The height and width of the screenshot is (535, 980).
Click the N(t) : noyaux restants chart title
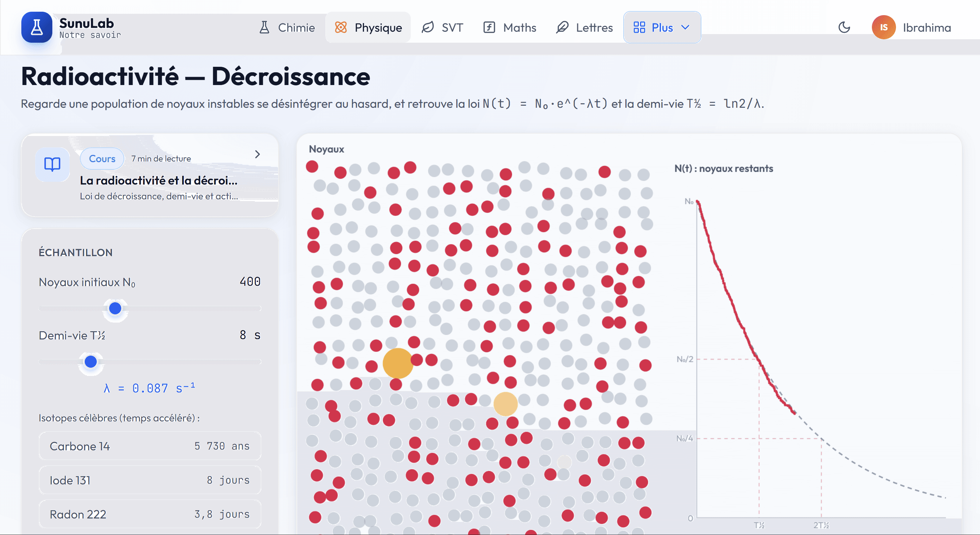(723, 168)
